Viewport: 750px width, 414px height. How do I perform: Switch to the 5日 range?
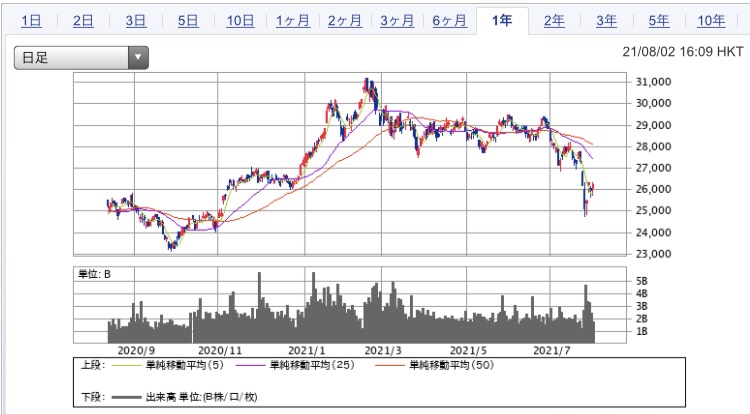(188, 21)
